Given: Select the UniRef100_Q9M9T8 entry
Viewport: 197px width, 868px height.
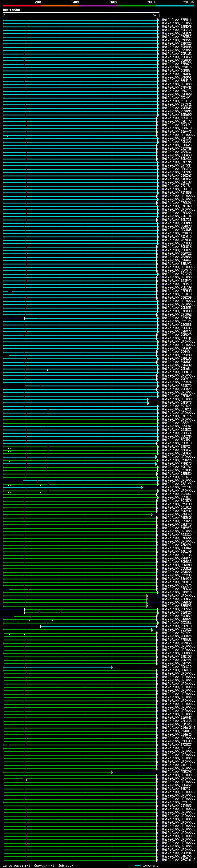Looking at the screenshot, I should coord(176,403).
